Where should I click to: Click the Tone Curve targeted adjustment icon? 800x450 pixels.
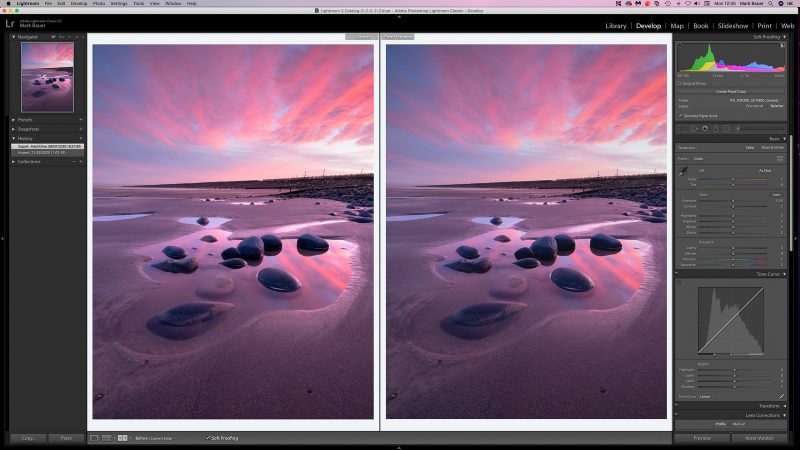680,284
